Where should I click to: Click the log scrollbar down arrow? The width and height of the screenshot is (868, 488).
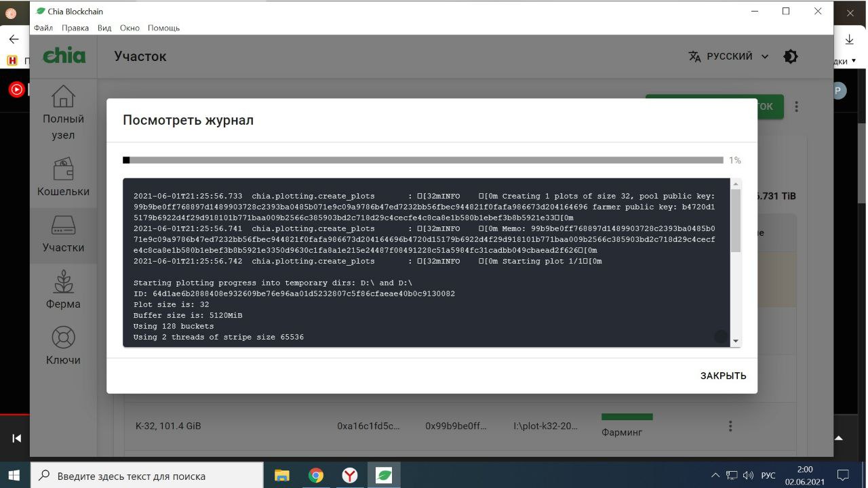coord(736,341)
